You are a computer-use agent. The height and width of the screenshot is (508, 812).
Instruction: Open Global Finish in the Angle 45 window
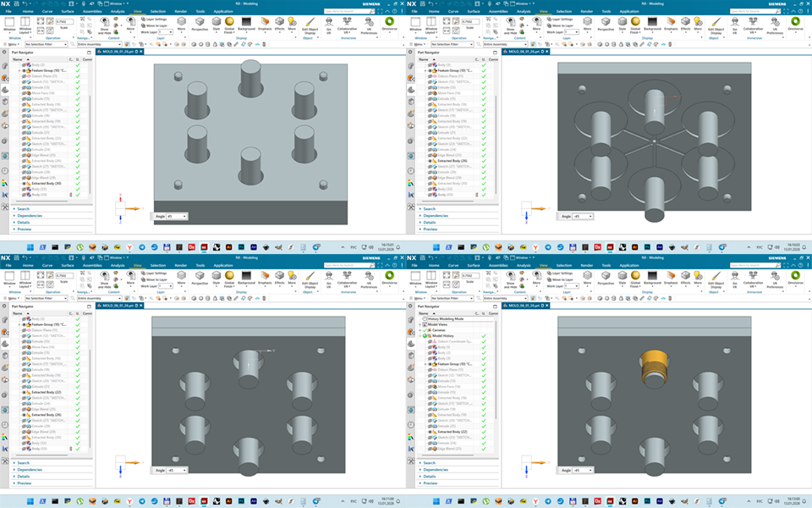point(229,25)
